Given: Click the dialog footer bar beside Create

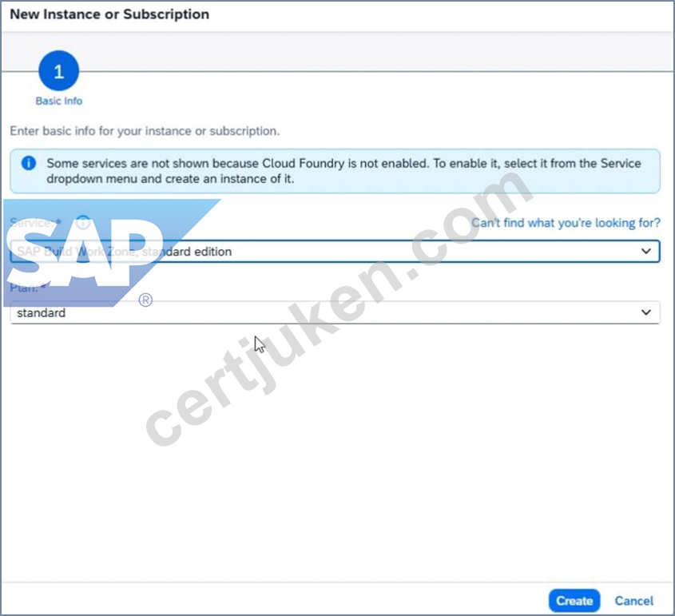Looking at the screenshot, I should click(x=276, y=598).
